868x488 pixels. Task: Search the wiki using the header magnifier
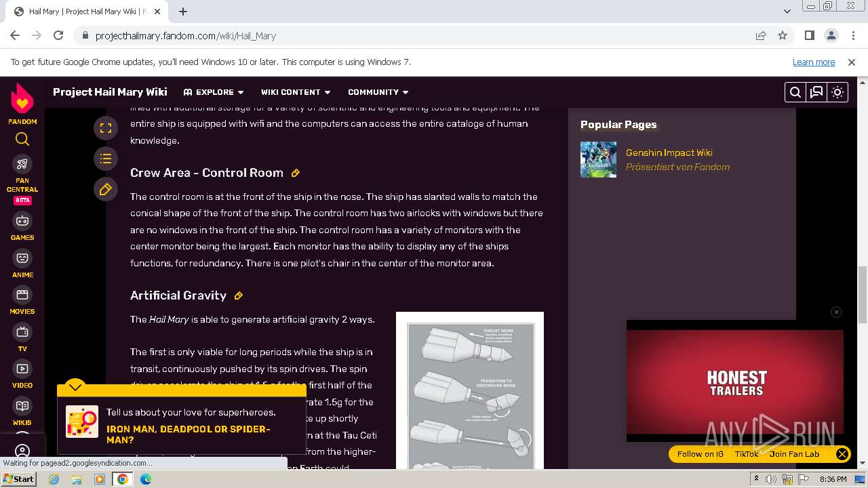tap(795, 92)
